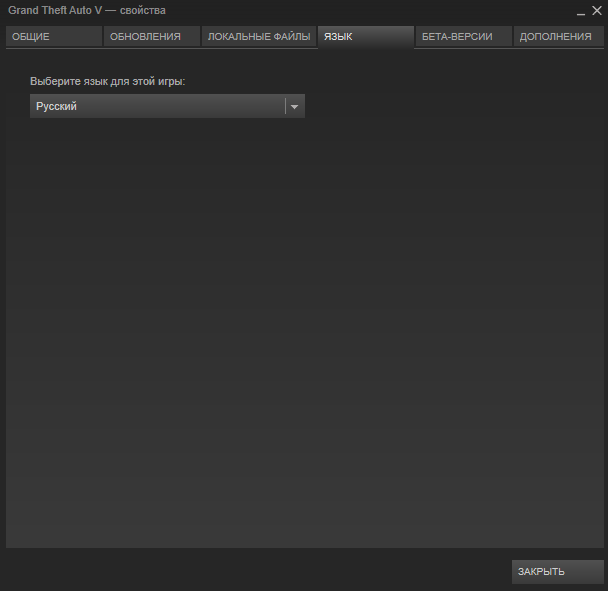Open the Русский language dropdown
This screenshot has height=591, width=608.
[x=167, y=106]
